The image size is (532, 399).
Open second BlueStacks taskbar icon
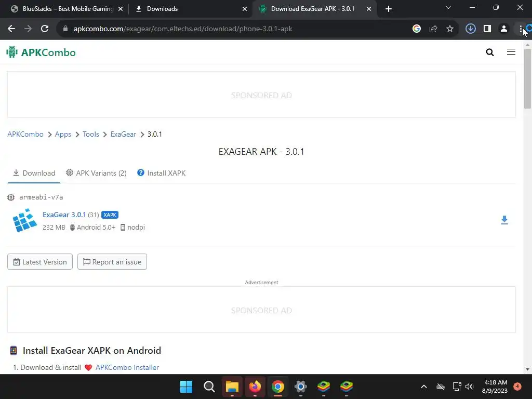coord(347,387)
